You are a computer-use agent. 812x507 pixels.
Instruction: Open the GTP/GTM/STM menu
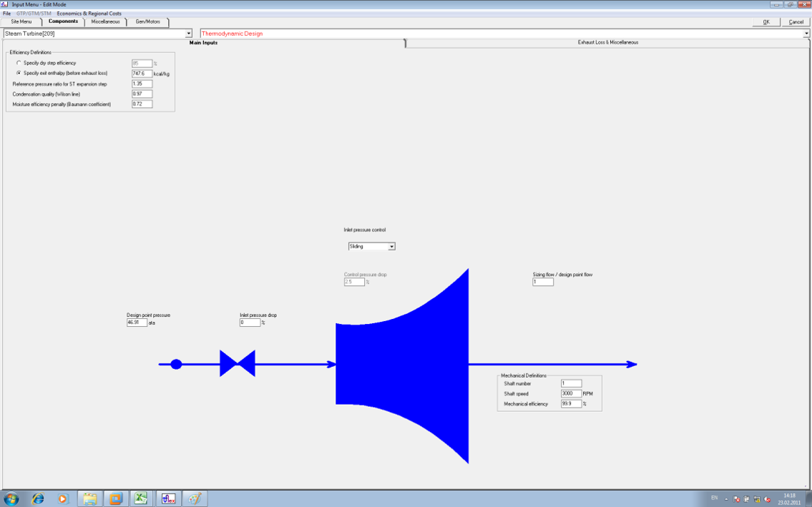pyautogui.click(x=34, y=14)
